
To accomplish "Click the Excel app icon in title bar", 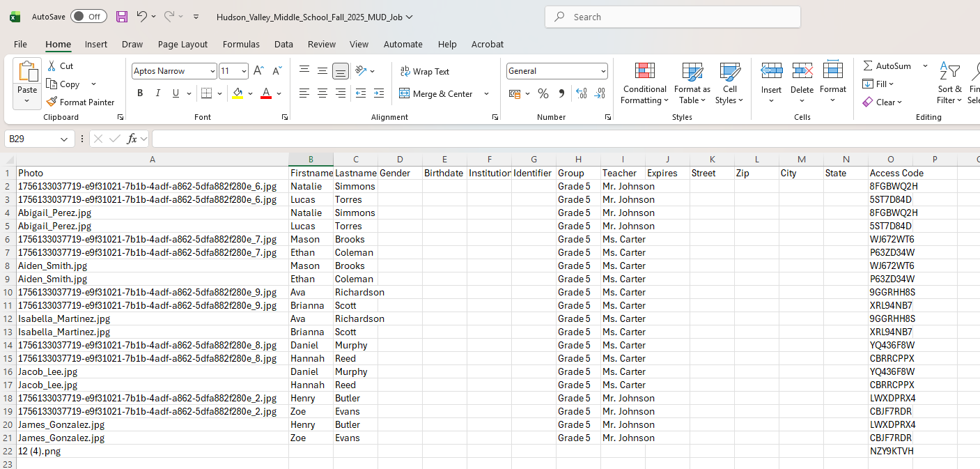I will (15, 17).
